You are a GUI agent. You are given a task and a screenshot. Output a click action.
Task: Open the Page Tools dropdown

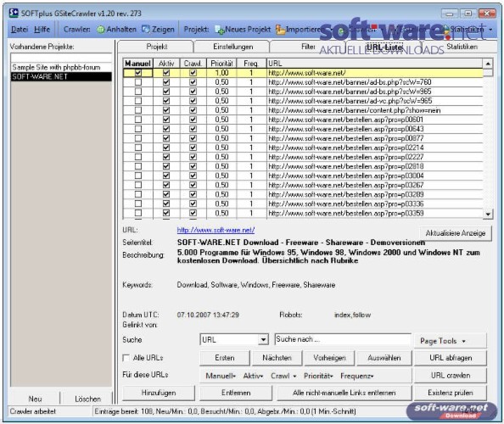pos(450,341)
